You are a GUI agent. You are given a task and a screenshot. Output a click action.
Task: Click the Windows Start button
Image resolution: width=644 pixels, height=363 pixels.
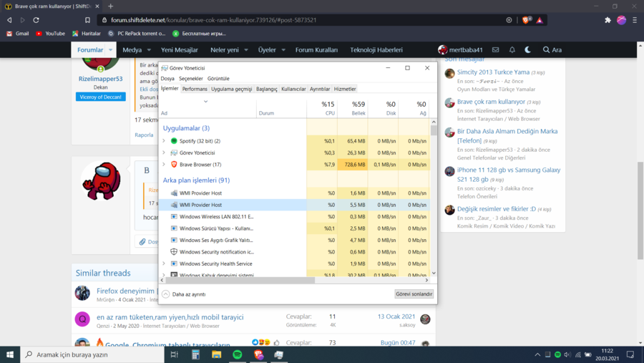[x=10, y=354]
